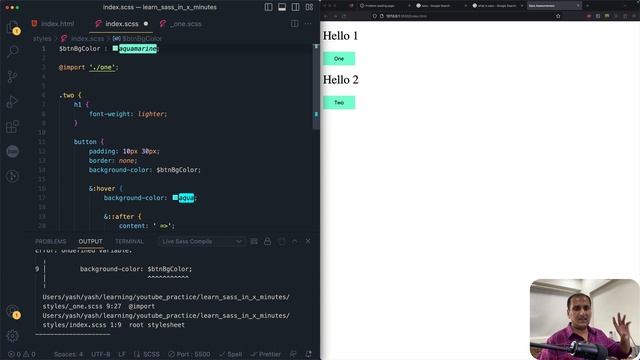Switch to the first browser tab

384,6
